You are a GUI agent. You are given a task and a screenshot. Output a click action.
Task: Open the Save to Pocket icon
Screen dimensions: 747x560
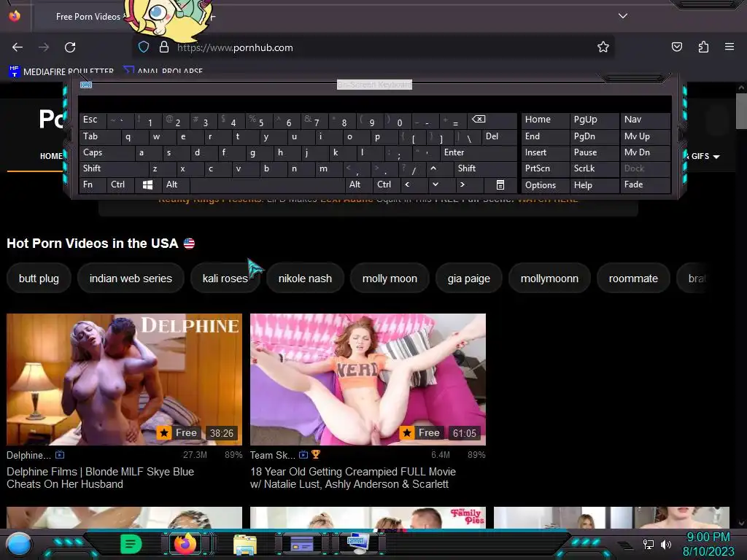[x=677, y=47]
